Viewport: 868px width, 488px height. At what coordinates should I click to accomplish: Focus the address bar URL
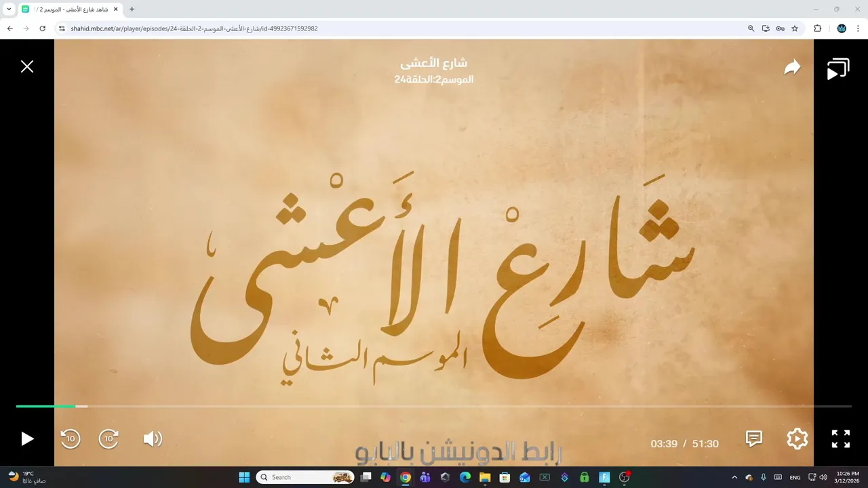(194, 28)
